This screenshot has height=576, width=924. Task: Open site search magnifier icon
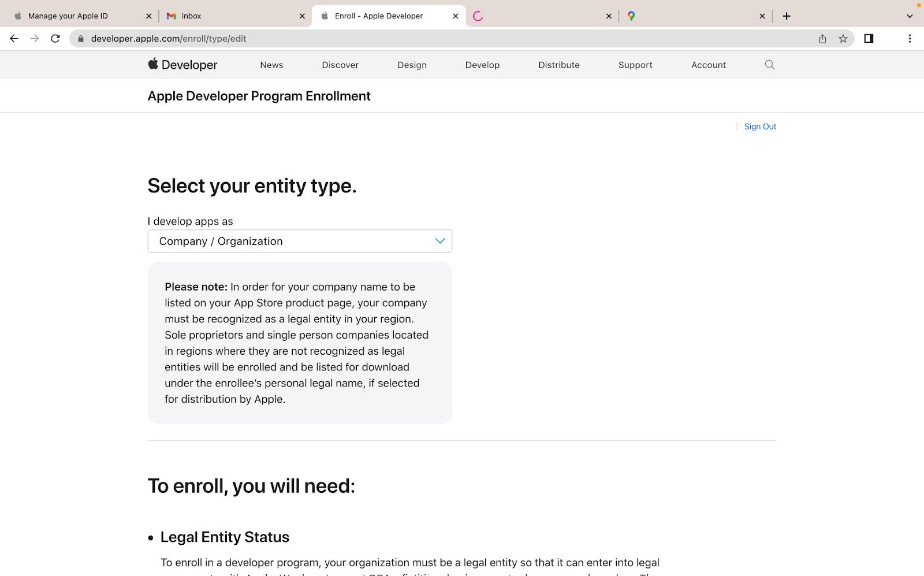(769, 65)
